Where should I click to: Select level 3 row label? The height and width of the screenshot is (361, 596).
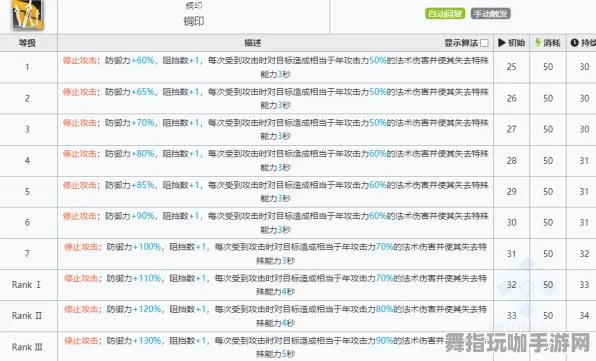click(x=27, y=129)
